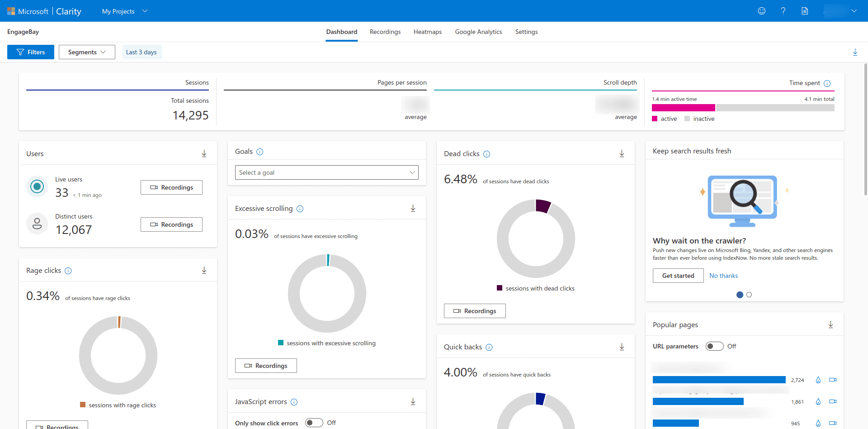This screenshot has width=868, height=429.
Task: Open heatmap for the 1,861 page
Action: coord(818,402)
